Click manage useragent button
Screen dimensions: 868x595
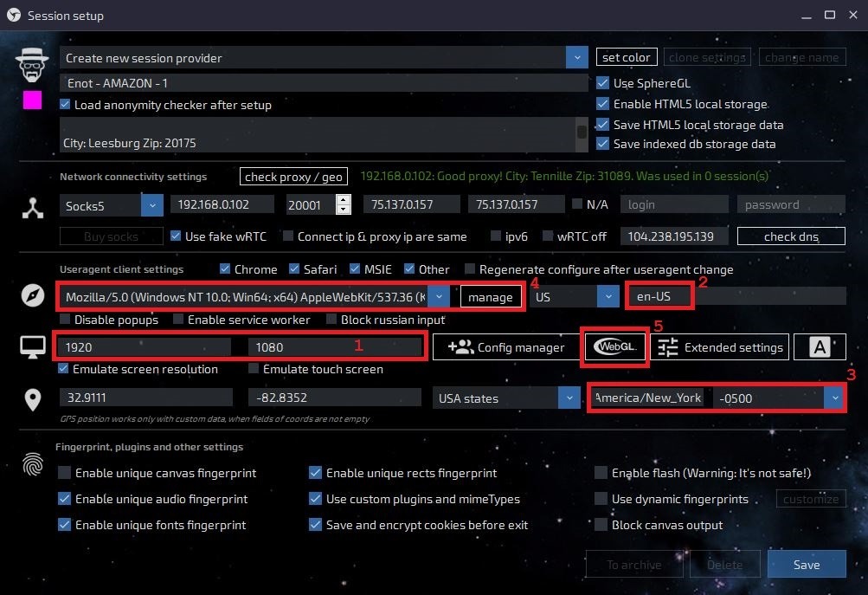491,297
